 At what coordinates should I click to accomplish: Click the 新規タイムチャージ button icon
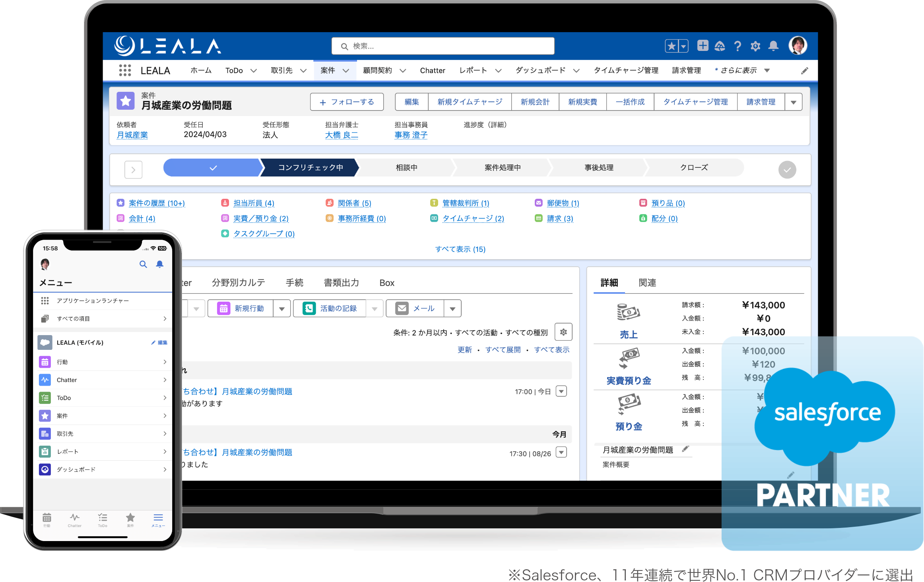click(470, 103)
